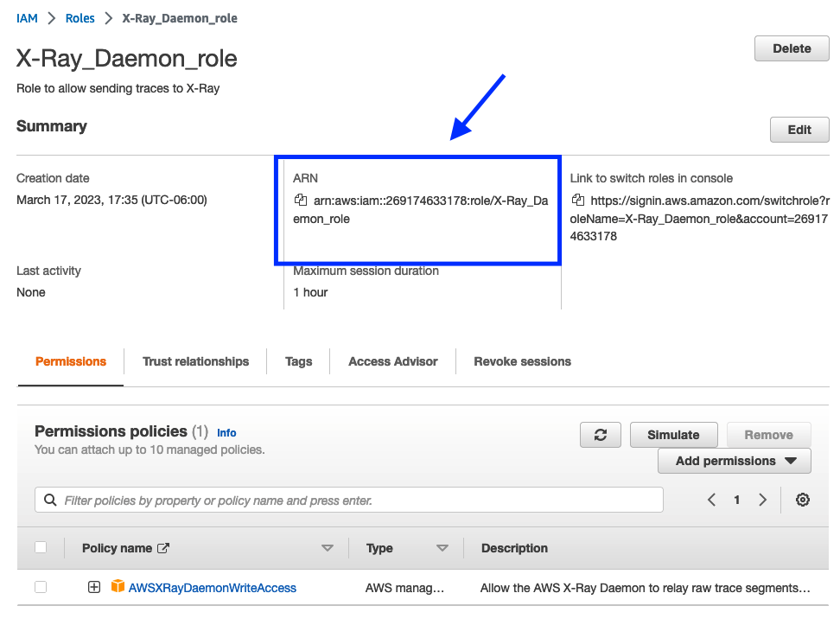
Task: Click the Description column header
Action: click(514, 548)
